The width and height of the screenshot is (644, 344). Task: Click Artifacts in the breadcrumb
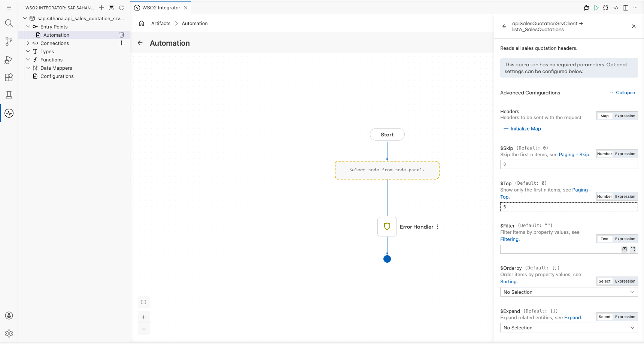click(x=161, y=23)
